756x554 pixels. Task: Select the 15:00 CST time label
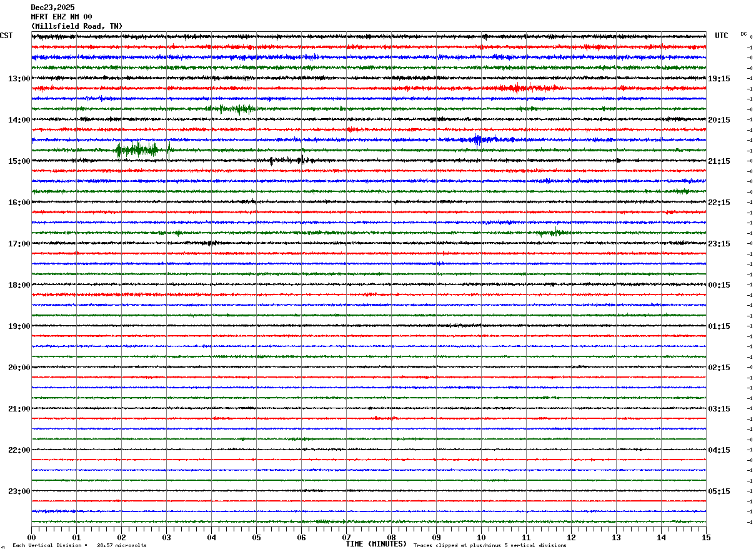(x=19, y=161)
